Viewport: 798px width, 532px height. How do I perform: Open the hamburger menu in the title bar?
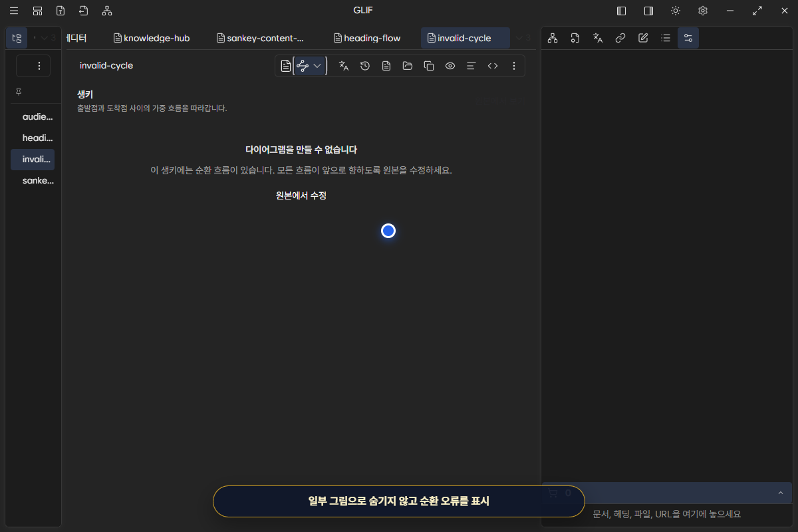13,11
